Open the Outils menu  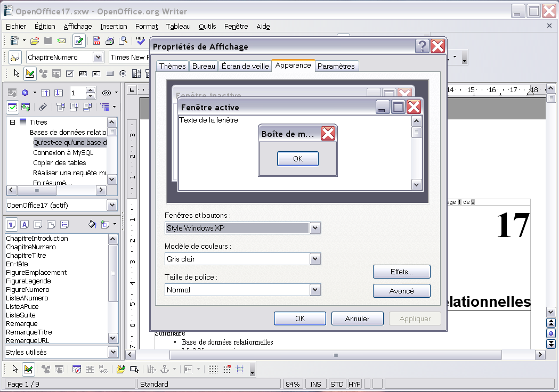point(207,27)
